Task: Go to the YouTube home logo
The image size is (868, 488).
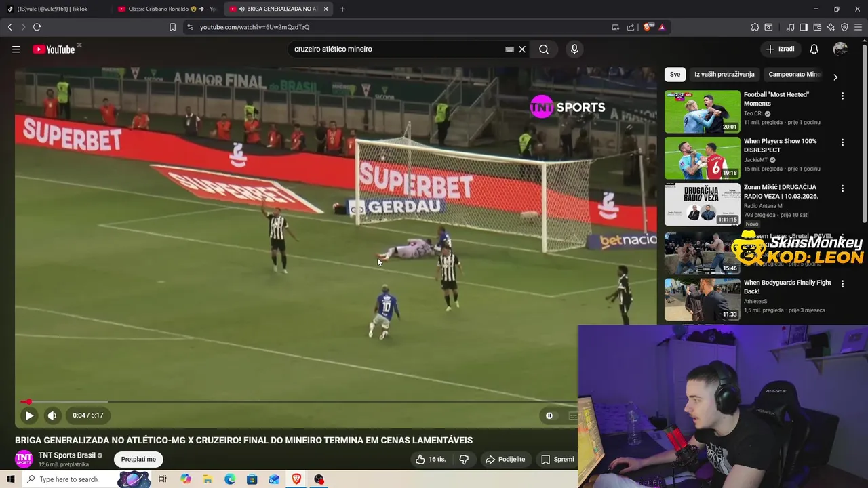Action: click(54, 49)
